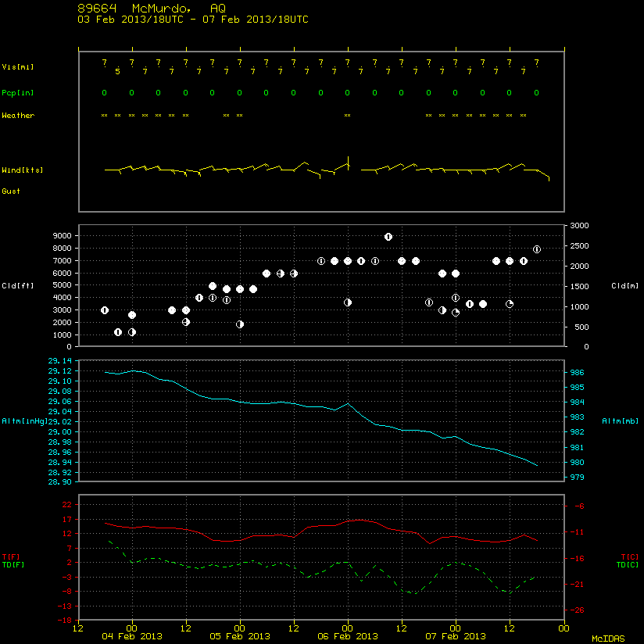
Task: Click the McIDAS text at bottom right
Action: (608, 639)
